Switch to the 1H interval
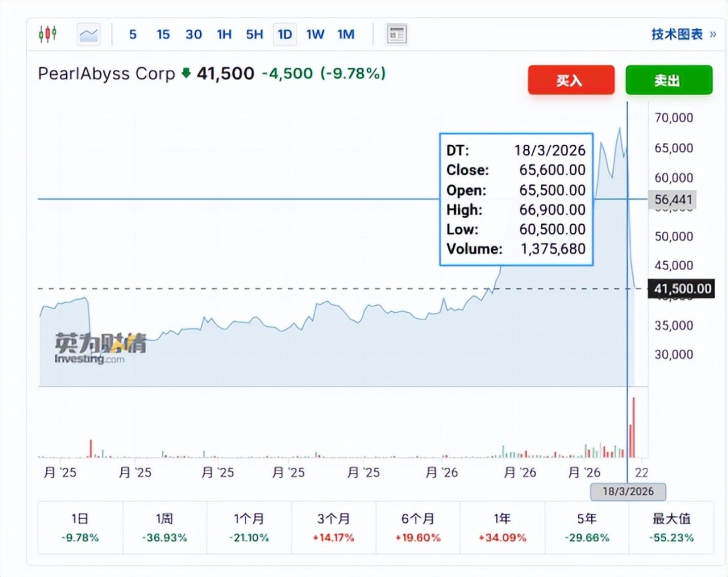Screen dimensions: 728x577 pos(224,34)
